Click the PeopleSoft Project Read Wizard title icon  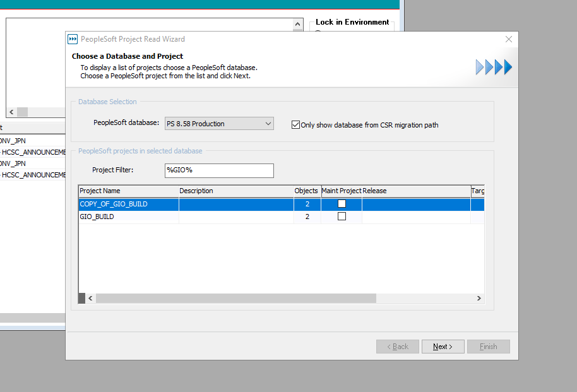pos(73,39)
